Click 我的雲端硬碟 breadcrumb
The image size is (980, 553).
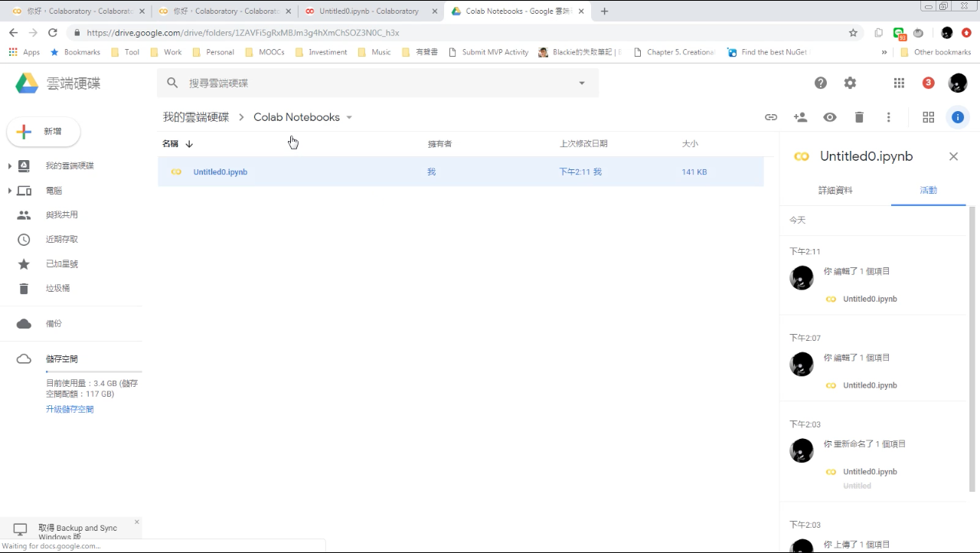(196, 117)
